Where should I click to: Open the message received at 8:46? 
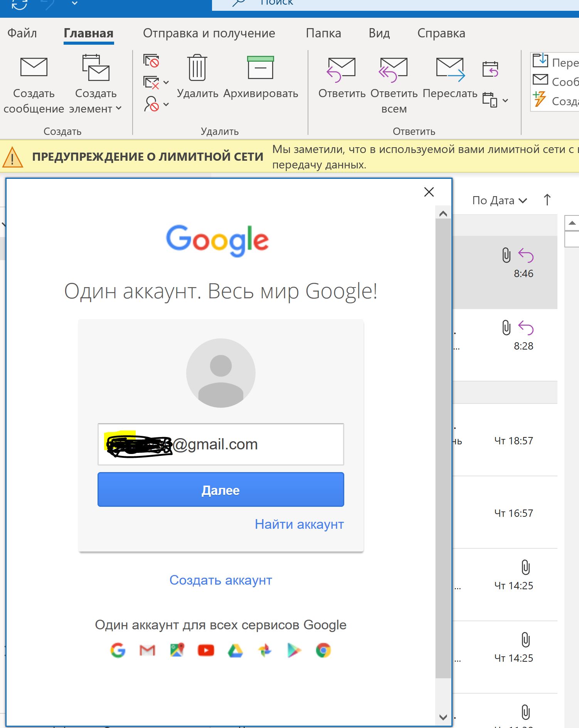[x=505, y=272]
